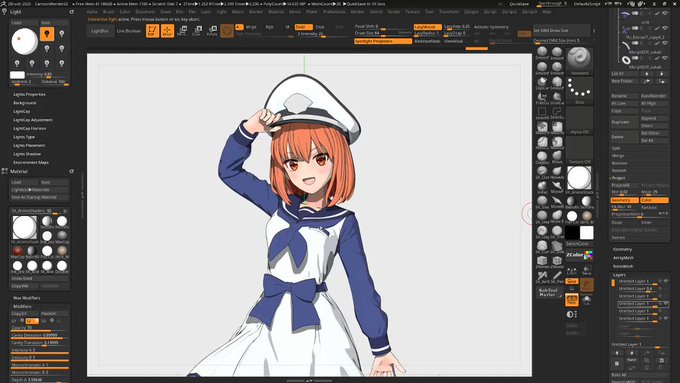Click the orange active light bulb
This screenshot has height=383, width=680.
pos(47,34)
